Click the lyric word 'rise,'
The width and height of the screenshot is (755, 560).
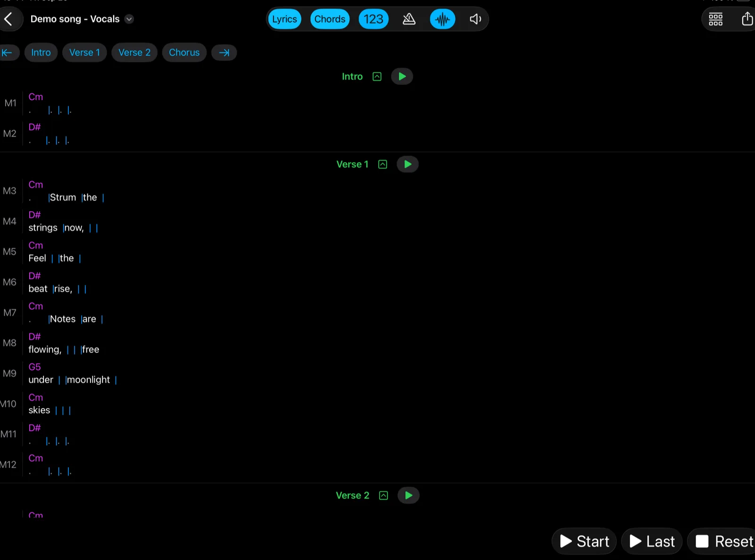tap(63, 289)
